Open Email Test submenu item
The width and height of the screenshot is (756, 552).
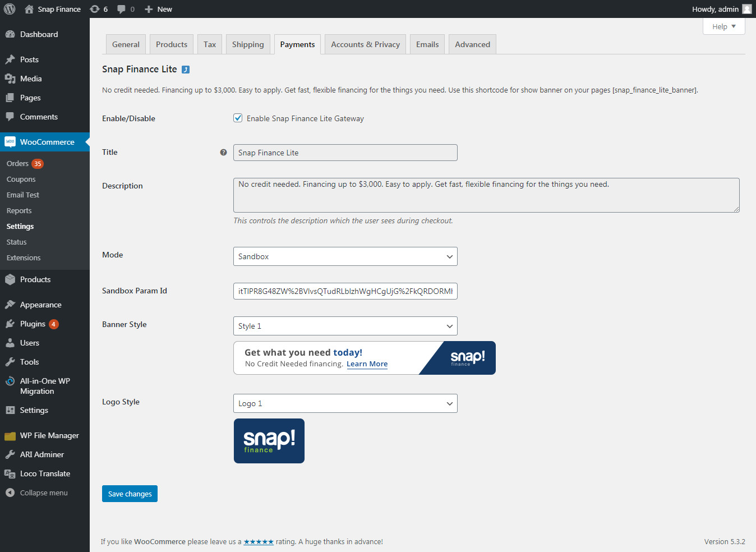click(x=23, y=195)
